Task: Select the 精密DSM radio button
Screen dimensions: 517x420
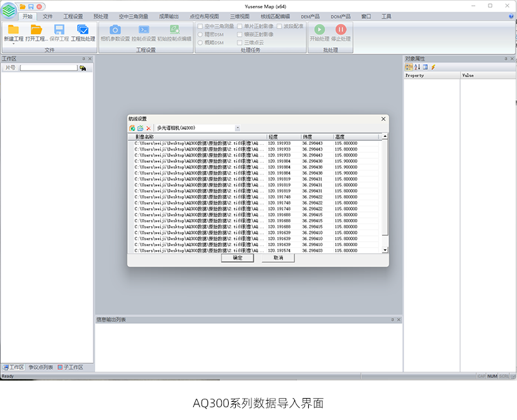Action: point(200,34)
